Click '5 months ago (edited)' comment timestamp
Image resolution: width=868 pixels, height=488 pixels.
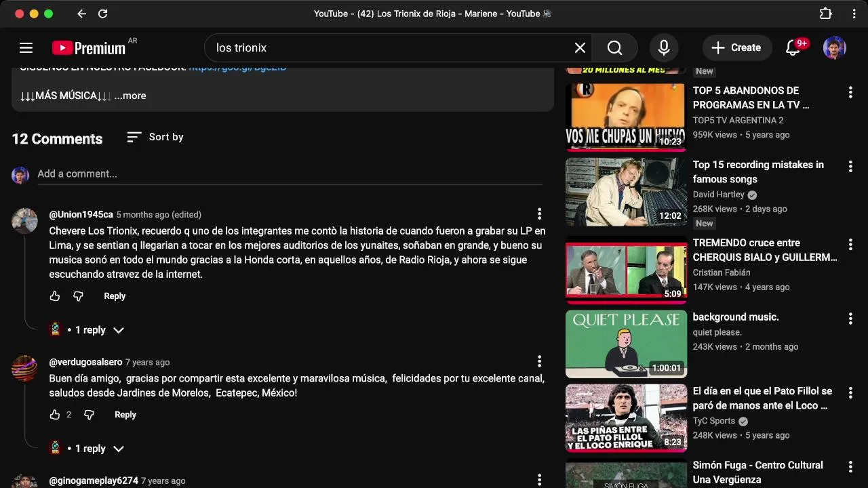click(159, 214)
